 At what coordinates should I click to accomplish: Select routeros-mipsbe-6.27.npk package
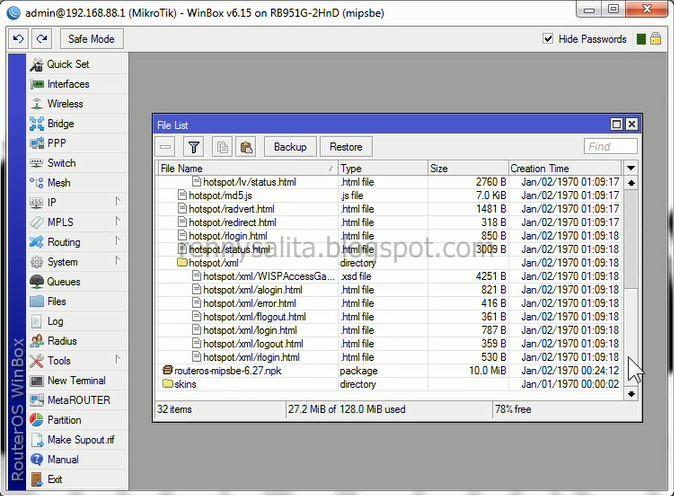point(390,370)
